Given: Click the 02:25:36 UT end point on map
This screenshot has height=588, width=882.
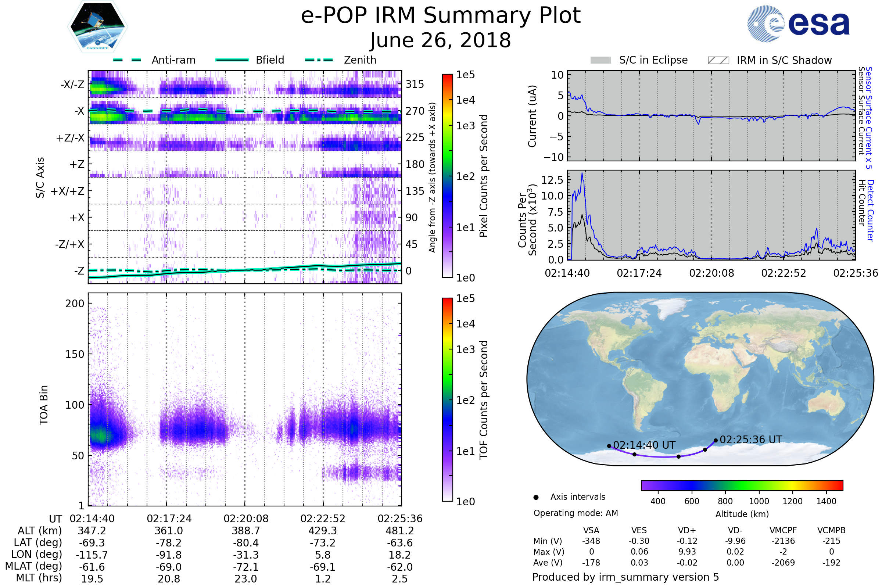Looking at the screenshot, I should (x=716, y=441).
